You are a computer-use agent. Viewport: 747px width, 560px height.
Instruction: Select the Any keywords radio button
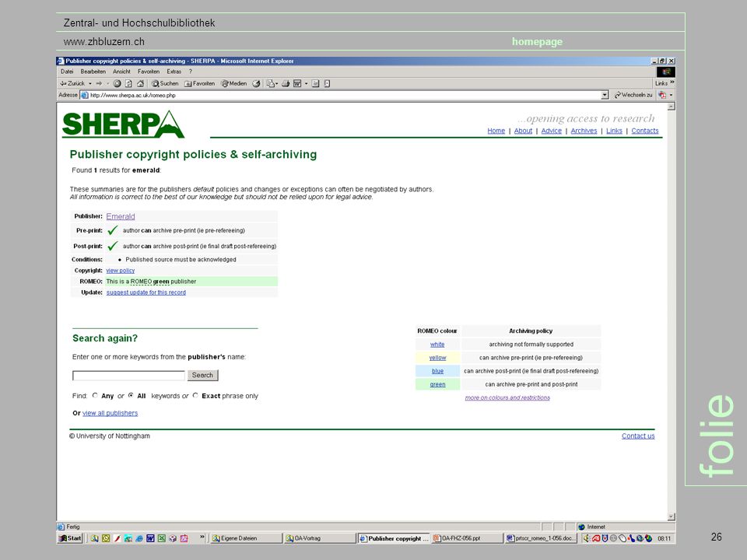pyautogui.click(x=95, y=395)
